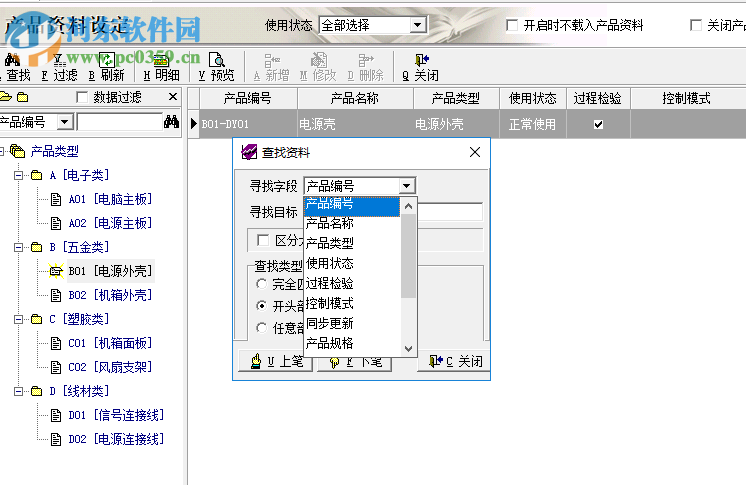Viewport: 746px width, 485px height.
Task: Choose 使用状态 in the dropdown list
Action: [x=352, y=263]
